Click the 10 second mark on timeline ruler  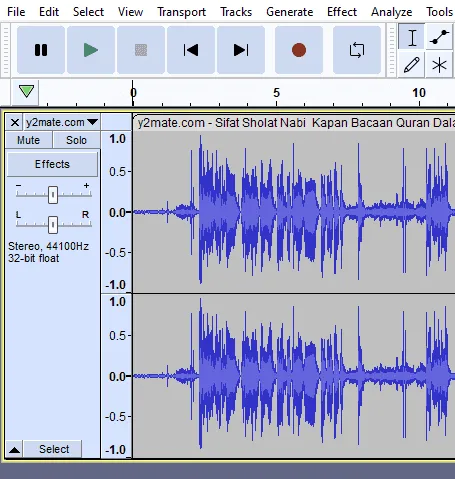(x=419, y=93)
